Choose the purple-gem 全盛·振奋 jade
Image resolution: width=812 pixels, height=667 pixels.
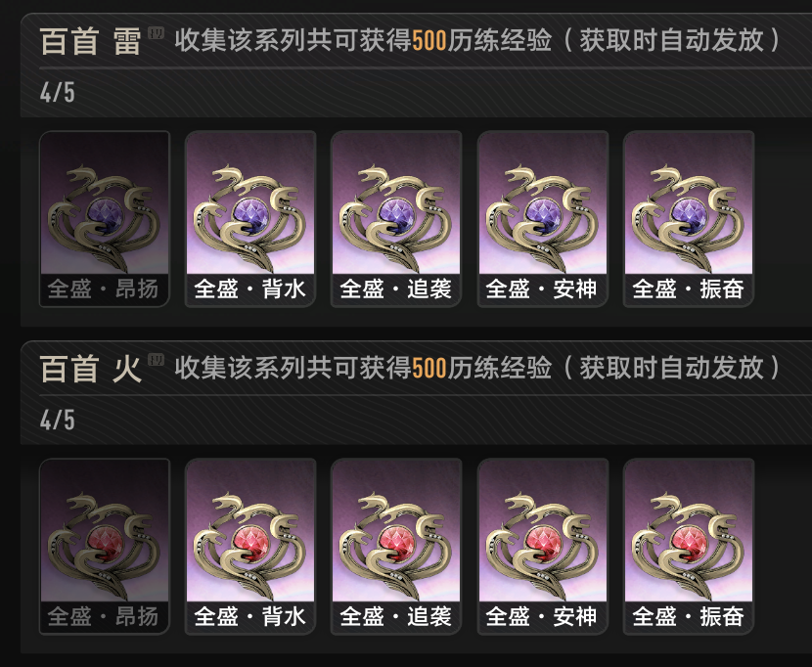coord(689,218)
